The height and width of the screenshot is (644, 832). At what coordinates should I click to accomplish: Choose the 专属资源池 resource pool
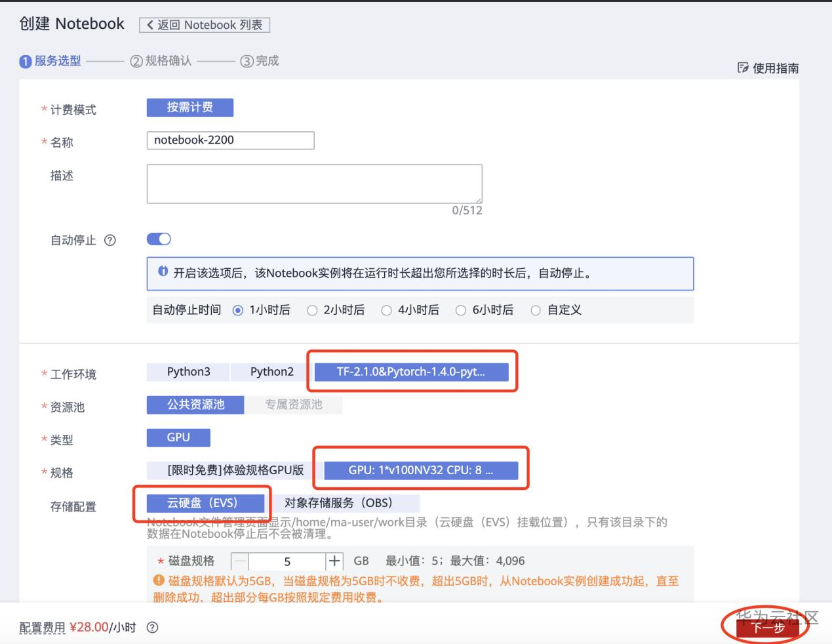tap(294, 405)
